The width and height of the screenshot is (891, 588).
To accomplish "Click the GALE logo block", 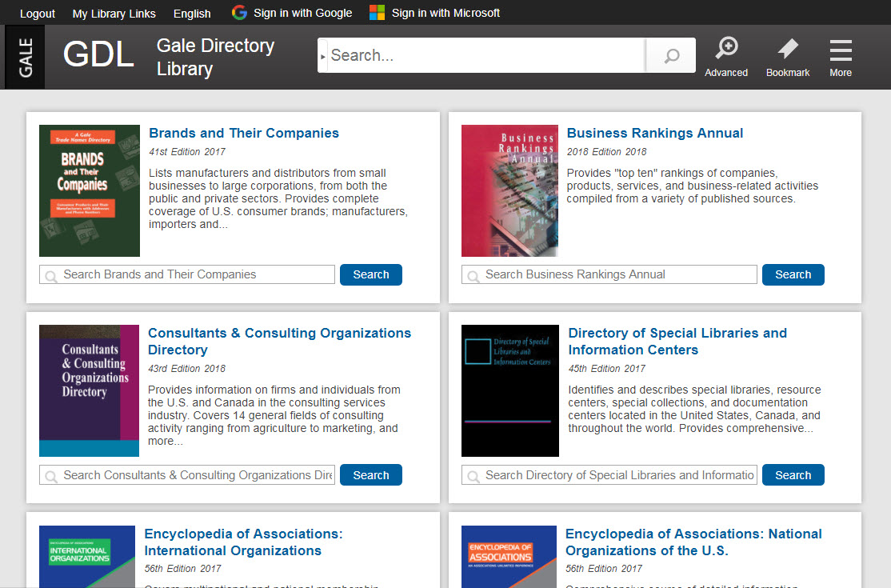I will click(25, 57).
